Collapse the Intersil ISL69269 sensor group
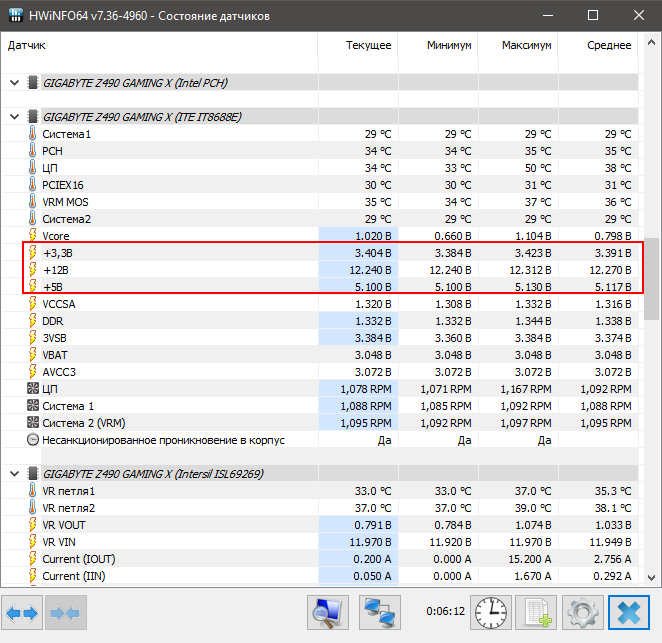 14,473
